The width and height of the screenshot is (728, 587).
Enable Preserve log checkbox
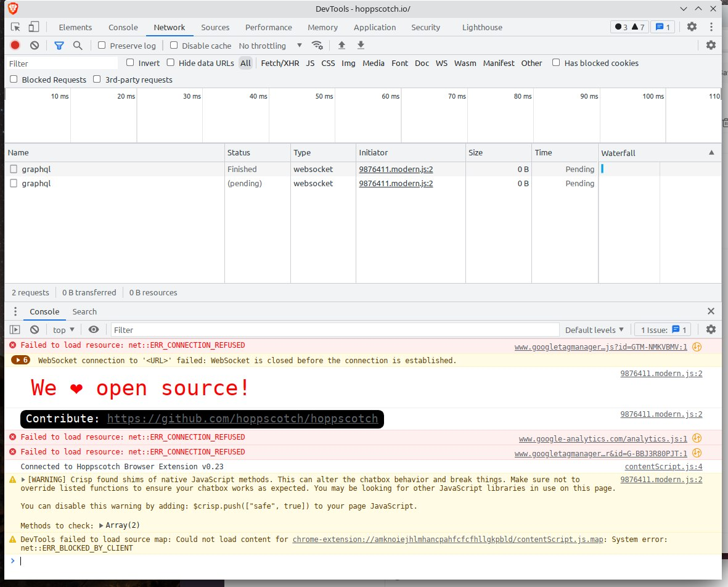click(x=102, y=45)
